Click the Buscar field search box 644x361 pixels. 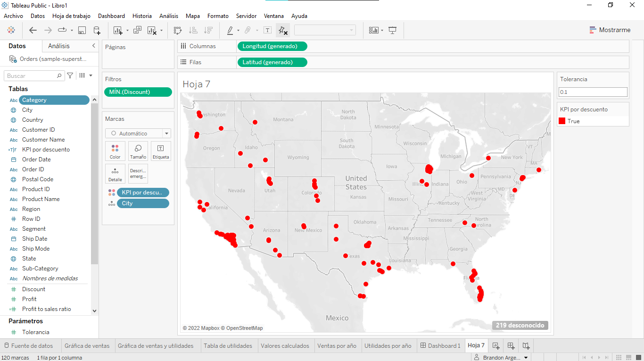tap(33, 76)
